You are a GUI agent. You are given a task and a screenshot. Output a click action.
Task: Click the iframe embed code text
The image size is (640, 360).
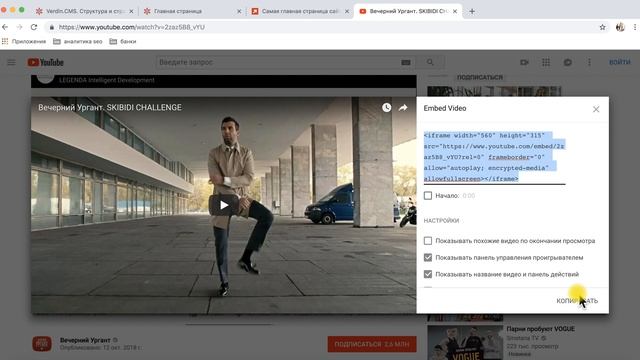point(494,157)
